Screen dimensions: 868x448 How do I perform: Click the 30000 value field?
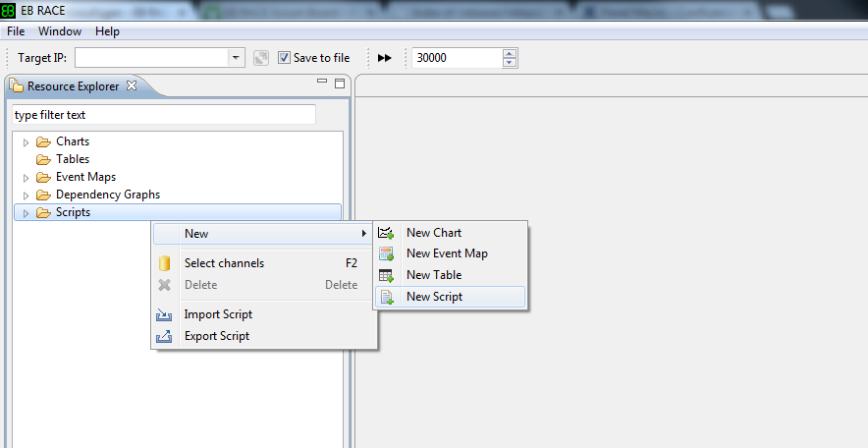pos(457,58)
